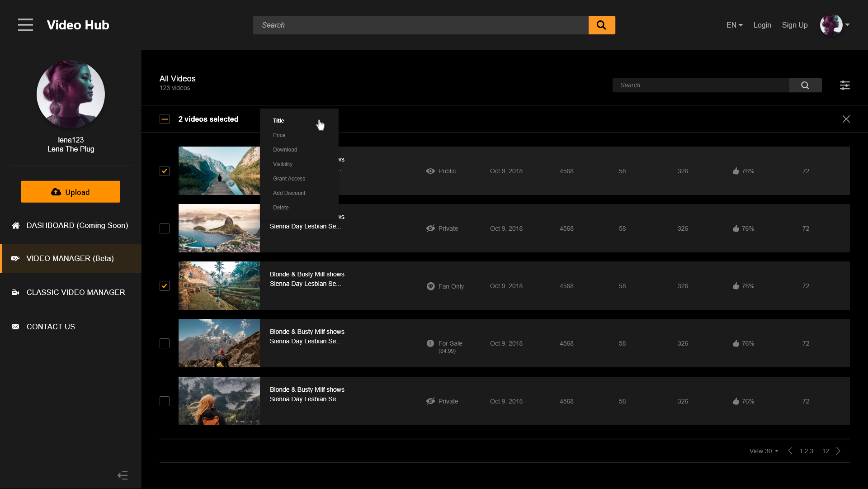Open CONTACT US in sidebar
This screenshot has width=868, height=489.
[x=71, y=327]
